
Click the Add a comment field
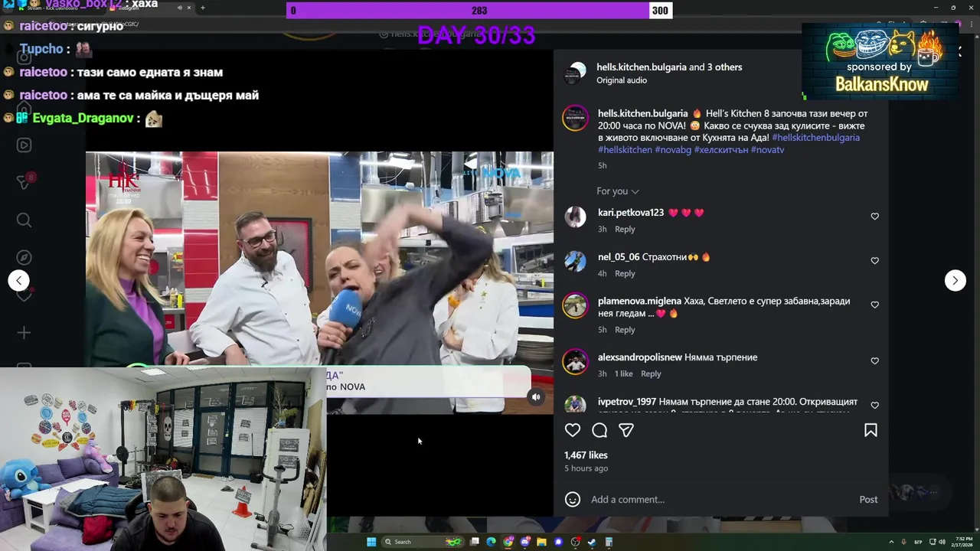coord(720,500)
